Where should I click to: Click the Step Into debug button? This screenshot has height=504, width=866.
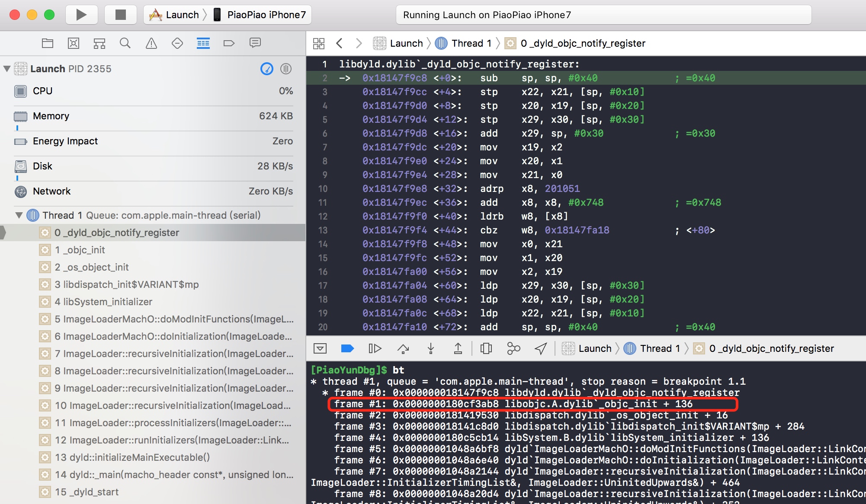pos(431,348)
